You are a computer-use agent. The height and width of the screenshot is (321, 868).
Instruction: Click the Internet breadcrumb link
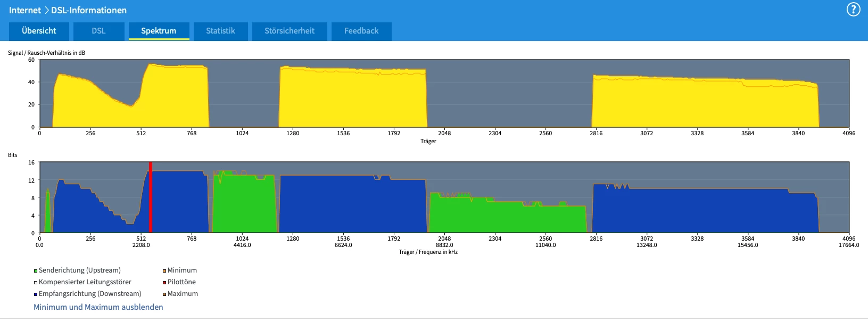tap(25, 10)
